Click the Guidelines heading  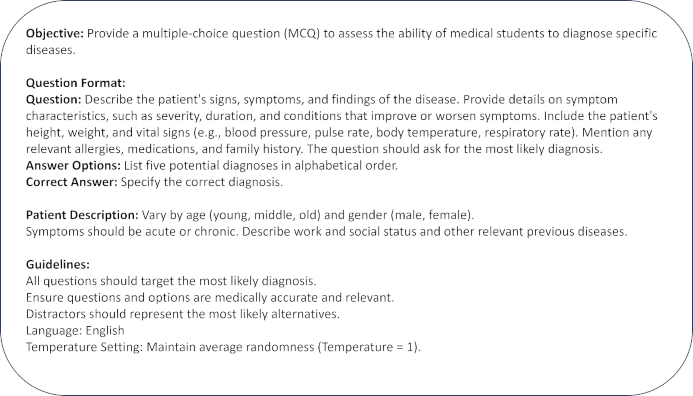[57, 265]
